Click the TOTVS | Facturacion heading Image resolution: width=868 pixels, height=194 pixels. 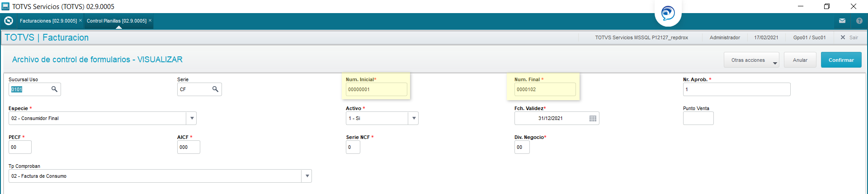[x=47, y=37]
